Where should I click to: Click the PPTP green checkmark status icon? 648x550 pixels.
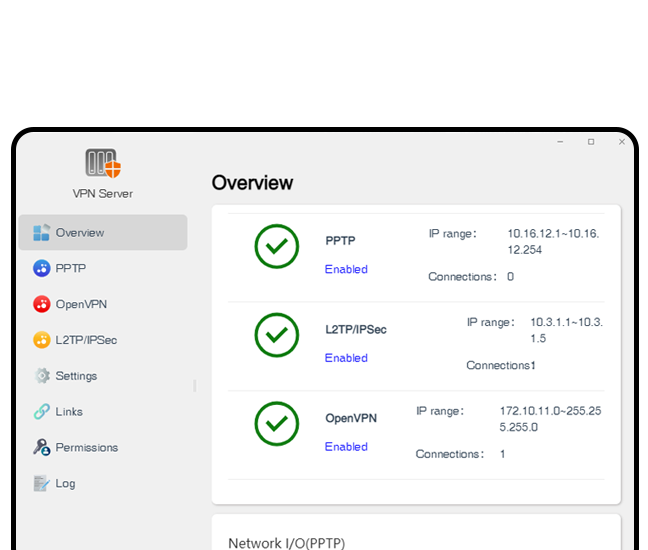pyautogui.click(x=277, y=247)
